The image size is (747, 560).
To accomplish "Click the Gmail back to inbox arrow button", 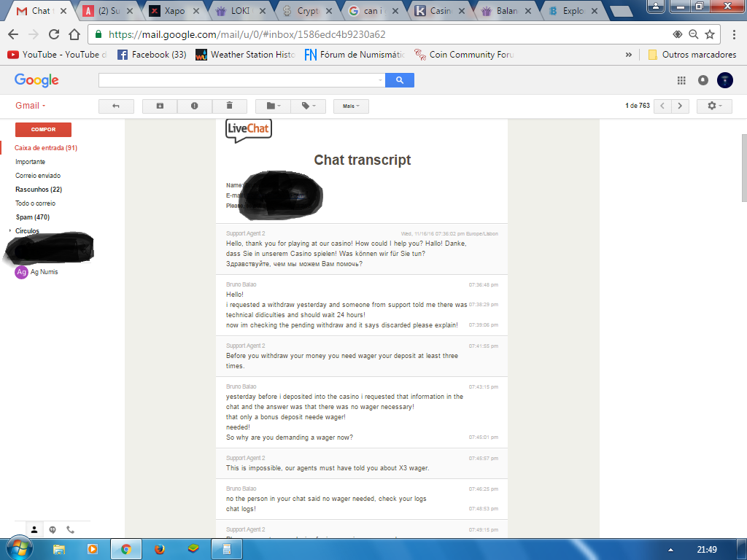I will 116,106.
